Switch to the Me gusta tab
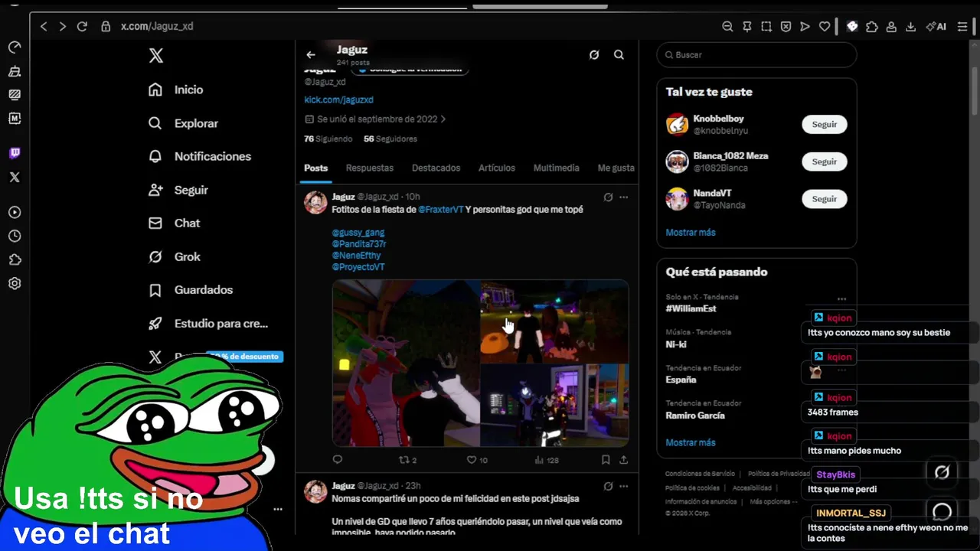Image resolution: width=980 pixels, height=551 pixels. pyautogui.click(x=616, y=168)
